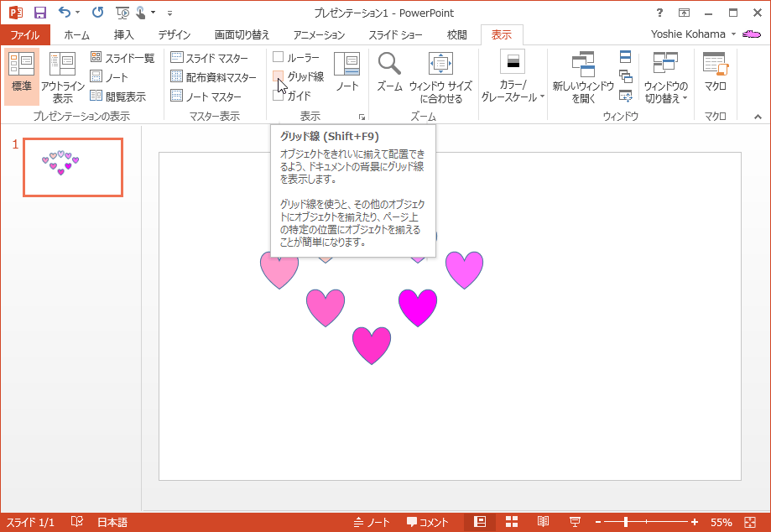Click New Window (新しいウィンドウを開く)
Image resolution: width=771 pixels, height=532 pixels.
click(x=583, y=77)
